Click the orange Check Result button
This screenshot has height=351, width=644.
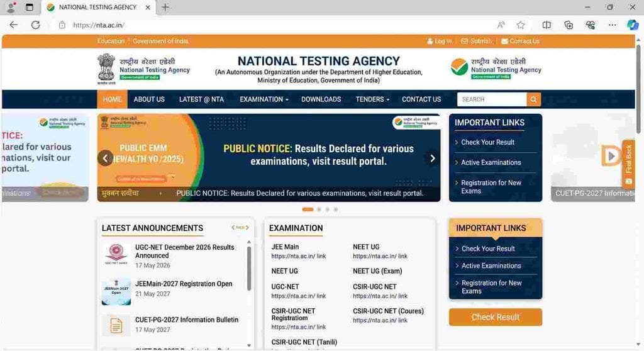tap(496, 317)
